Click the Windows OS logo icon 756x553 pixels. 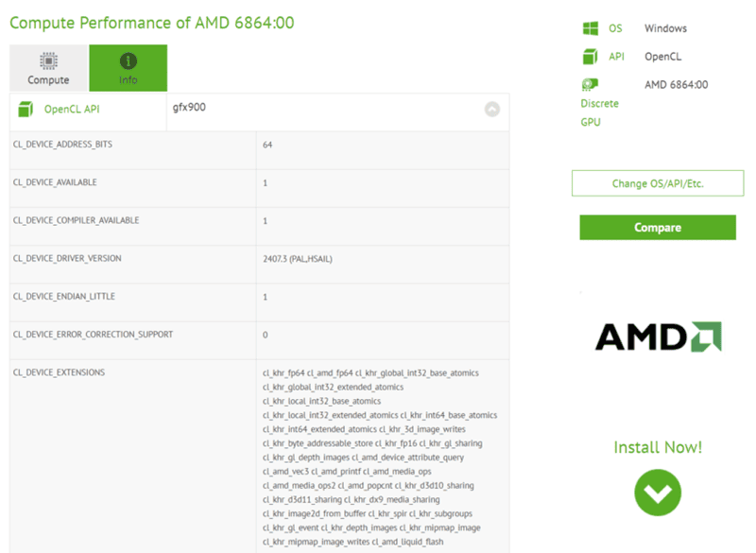point(591,28)
